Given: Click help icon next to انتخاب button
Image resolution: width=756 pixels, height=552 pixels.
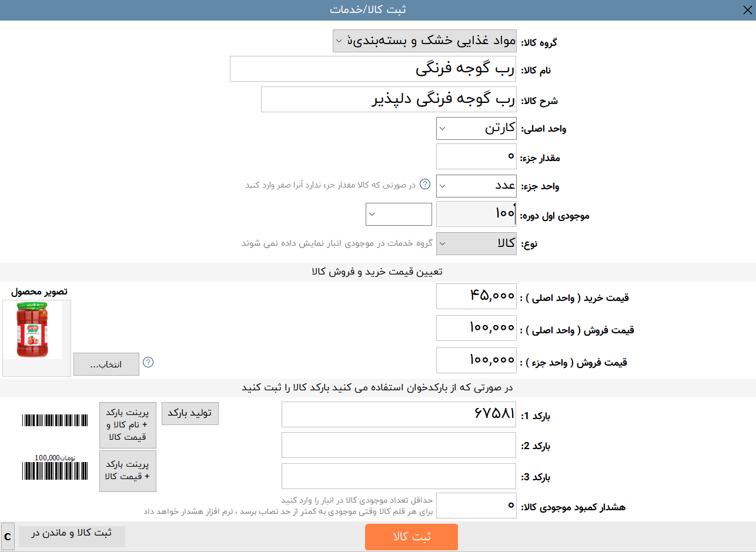Looking at the screenshot, I should pyautogui.click(x=148, y=362).
